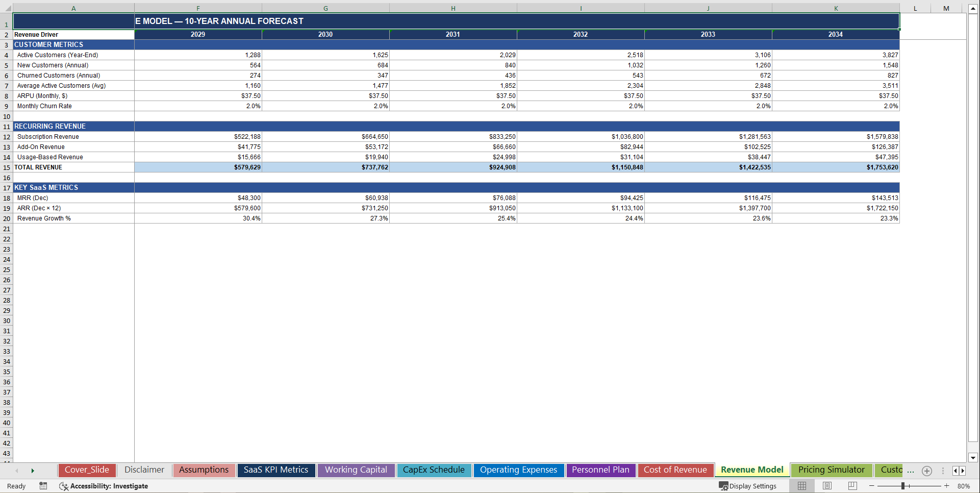Switch to the Disclaimer sheet tab
980x493 pixels.
pyautogui.click(x=144, y=470)
